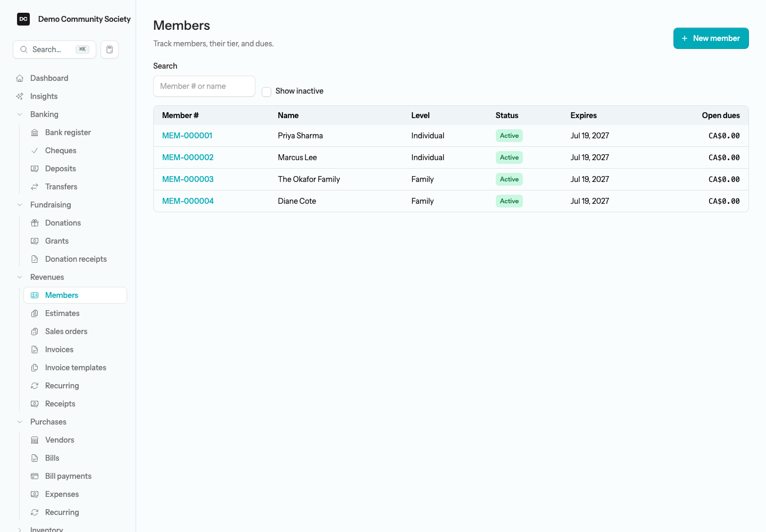
Task: Click the Grants banknote icon
Action: (35, 241)
